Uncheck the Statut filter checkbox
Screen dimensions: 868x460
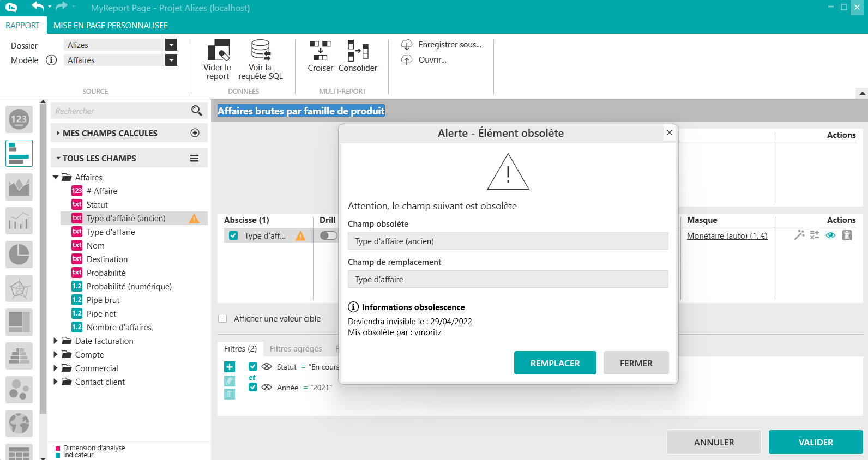click(x=253, y=367)
